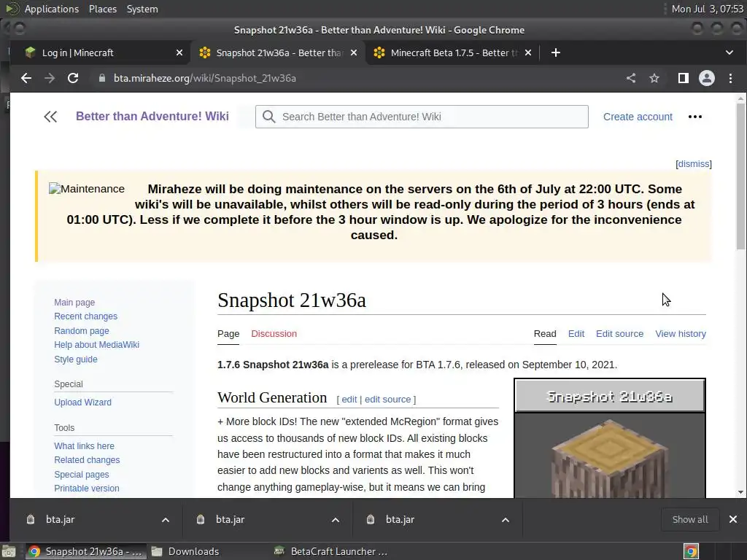747x560 pixels.
Task: Open a new browser tab
Action: click(555, 52)
